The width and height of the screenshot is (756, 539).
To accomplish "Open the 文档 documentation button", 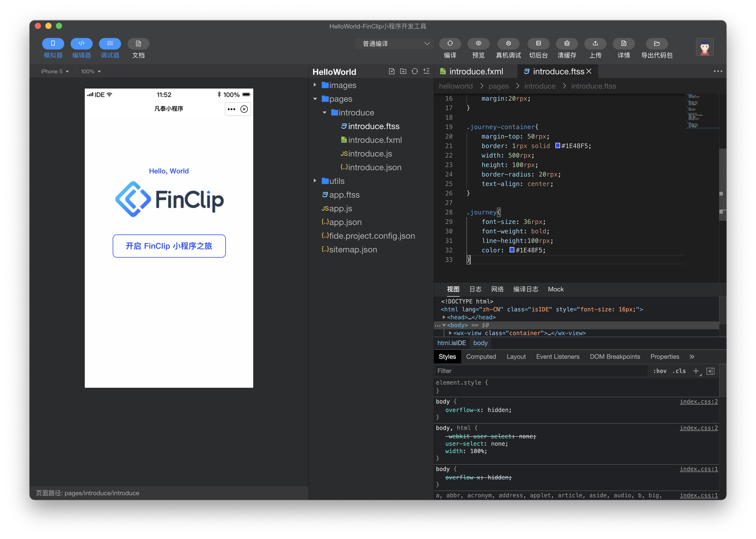I will [138, 43].
